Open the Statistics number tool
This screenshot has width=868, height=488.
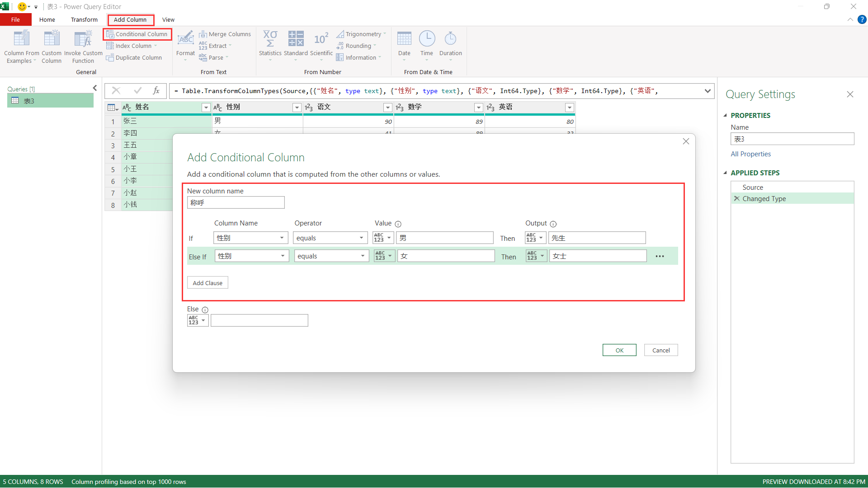click(x=270, y=39)
